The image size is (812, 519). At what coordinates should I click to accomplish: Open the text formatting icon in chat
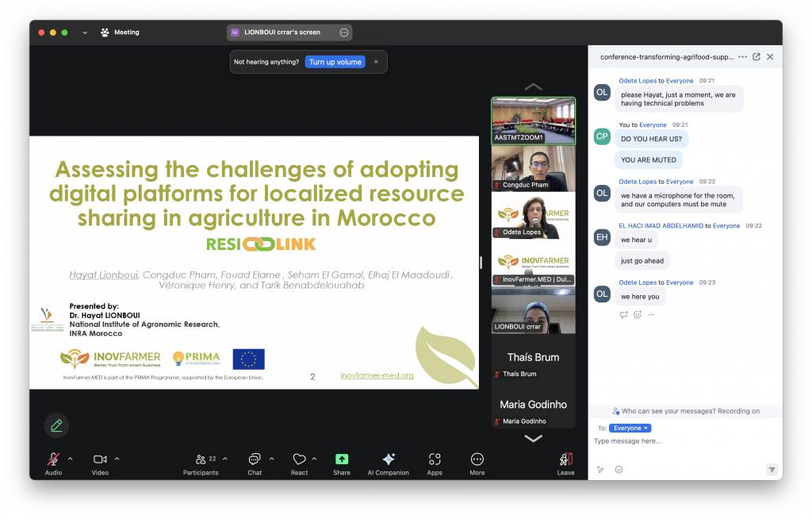[x=600, y=470]
